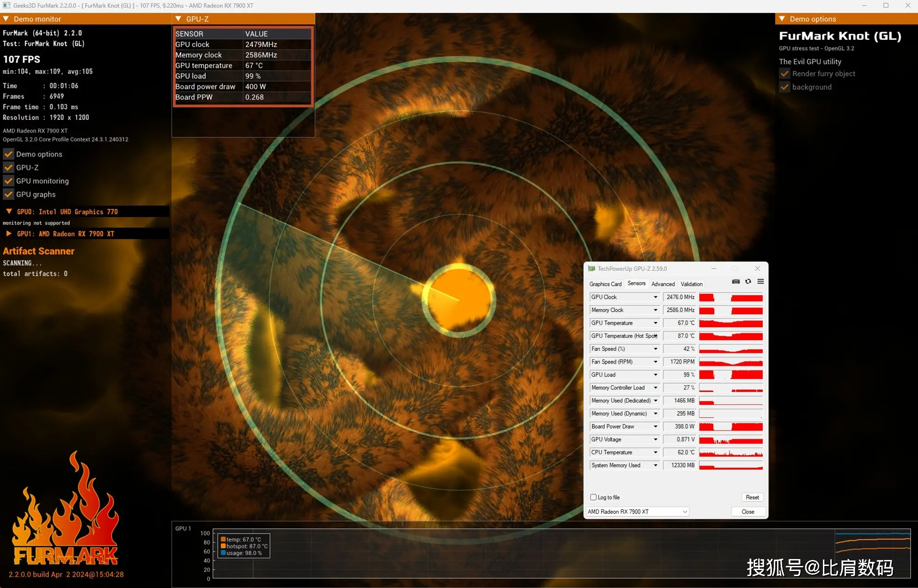Click the Demo monitor panel icon

point(7,19)
